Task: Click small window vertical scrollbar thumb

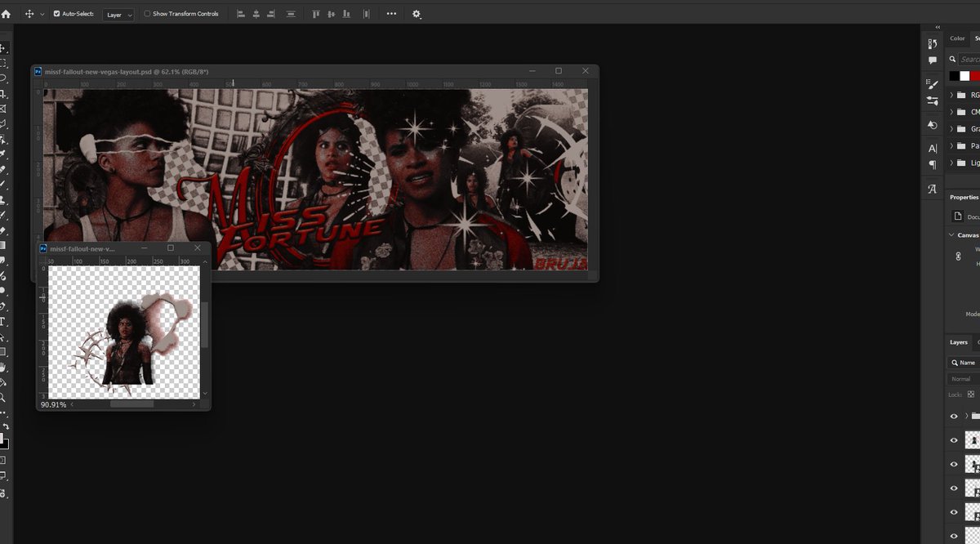Action: click(x=206, y=325)
